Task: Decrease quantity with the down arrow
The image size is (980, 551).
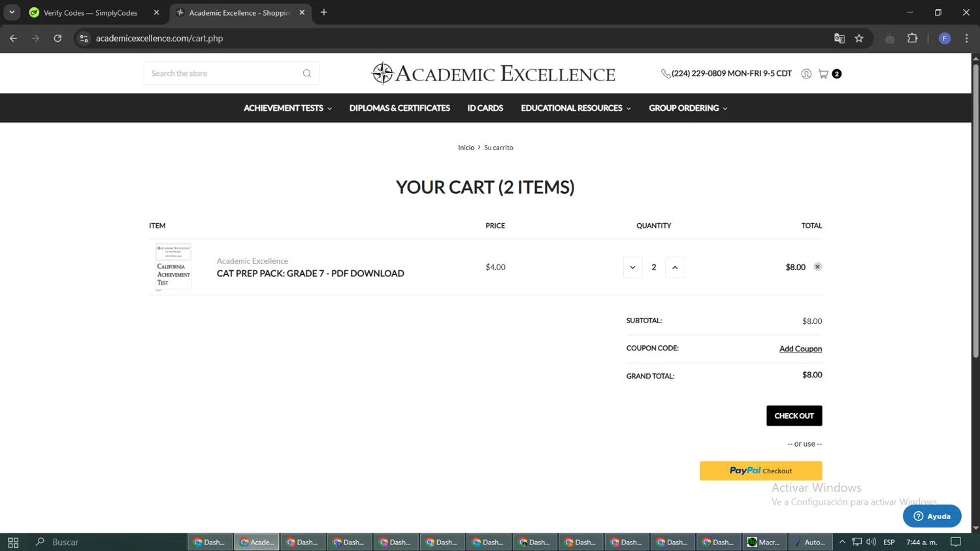Action: [x=632, y=267]
